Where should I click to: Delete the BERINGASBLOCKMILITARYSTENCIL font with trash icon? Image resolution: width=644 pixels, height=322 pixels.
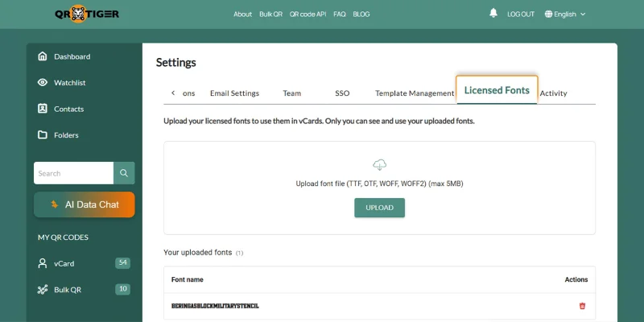582,306
